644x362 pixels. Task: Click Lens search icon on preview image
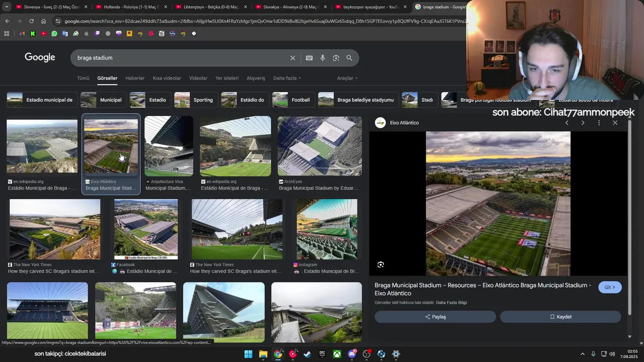tap(381, 264)
